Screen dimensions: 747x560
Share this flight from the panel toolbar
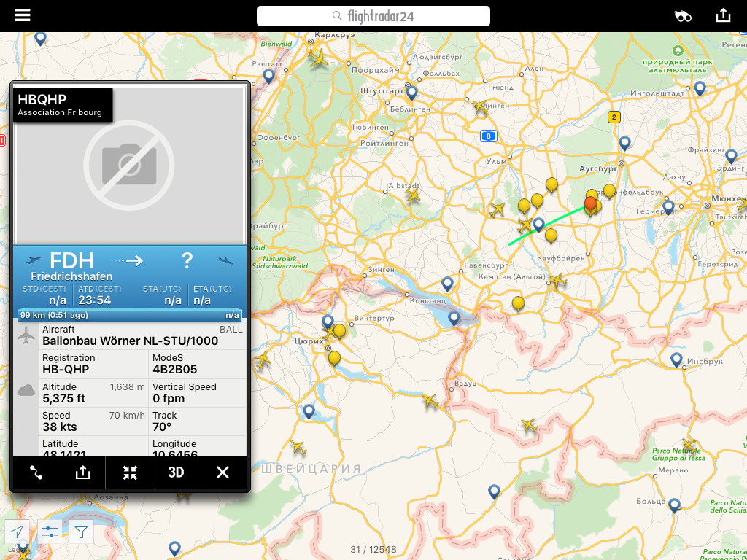pos(83,472)
